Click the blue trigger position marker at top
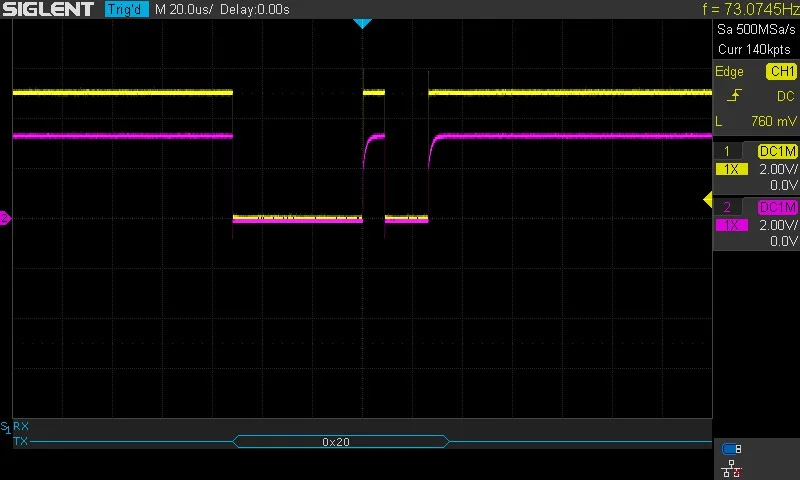The width and height of the screenshot is (800, 480). pyautogui.click(x=362, y=23)
